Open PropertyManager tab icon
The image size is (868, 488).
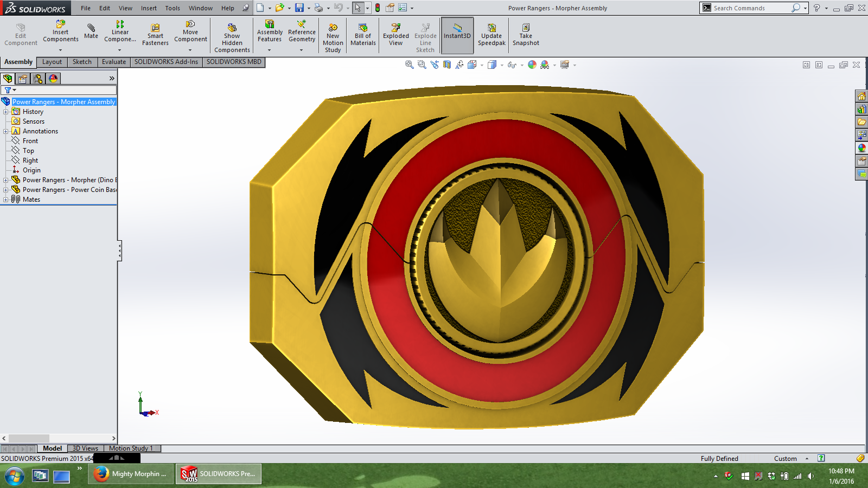pyautogui.click(x=23, y=79)
